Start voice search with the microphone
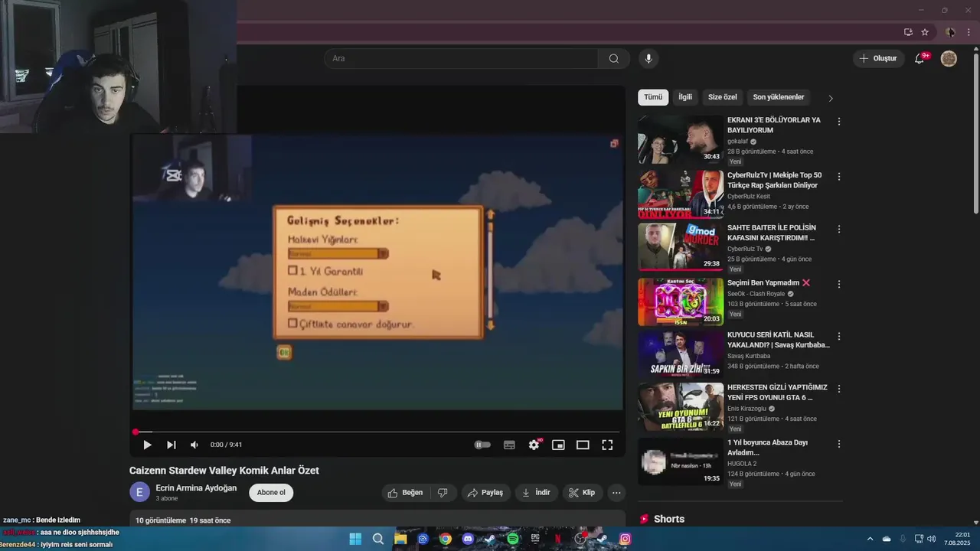980x551 pixels. (x=648, y=59)
